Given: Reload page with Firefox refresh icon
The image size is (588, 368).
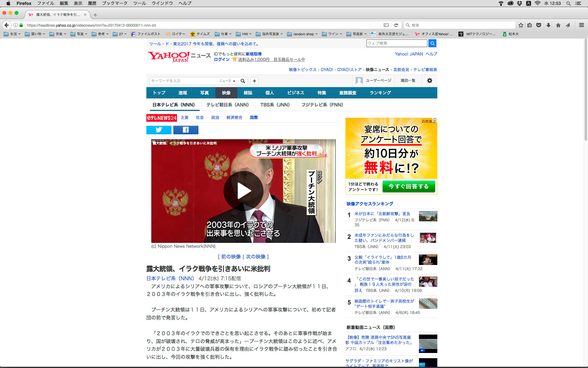Looking at the screenshot, I should [396, 25].
